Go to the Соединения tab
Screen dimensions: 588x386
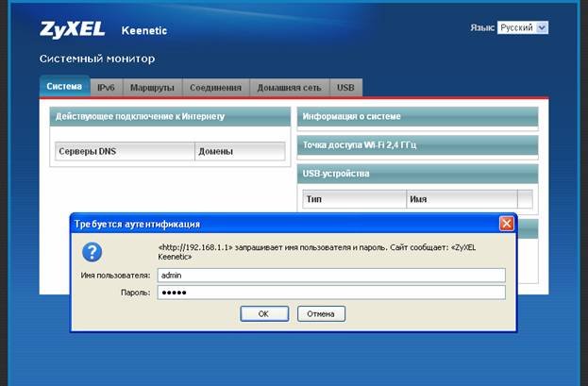[x=214, y=87]
